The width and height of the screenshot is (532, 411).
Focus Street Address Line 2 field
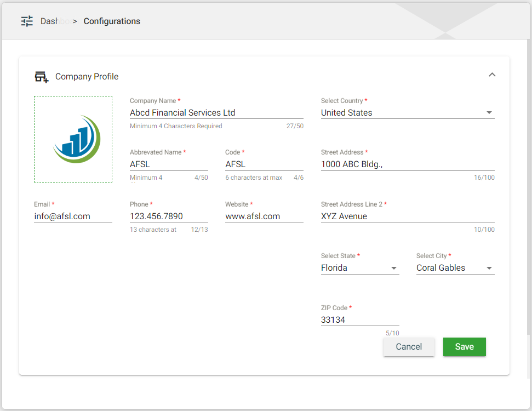pos(407,216)
